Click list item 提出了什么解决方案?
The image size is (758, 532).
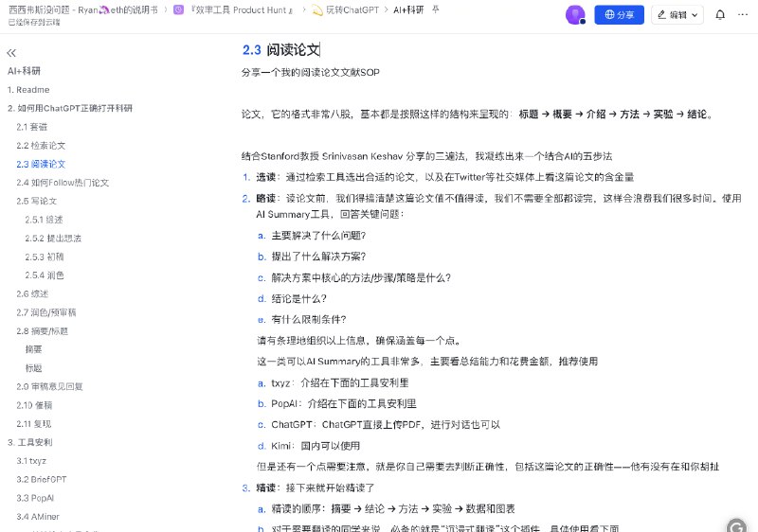318,257
